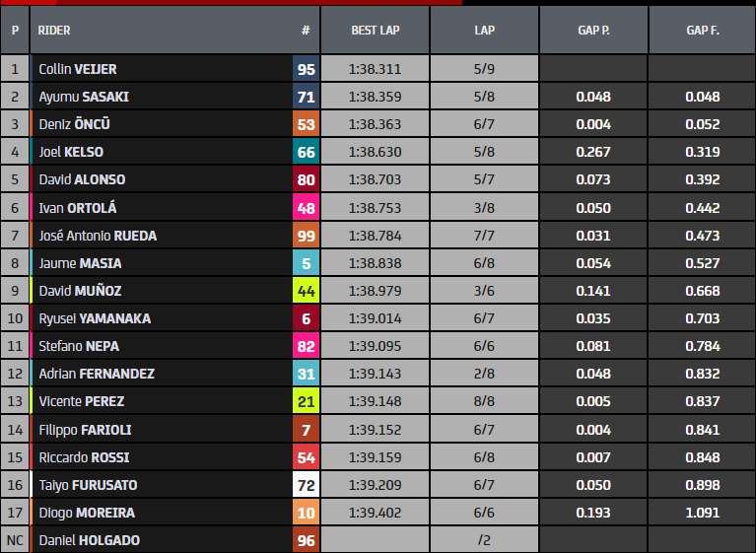Click the P position column header

(x=15, y=31)
